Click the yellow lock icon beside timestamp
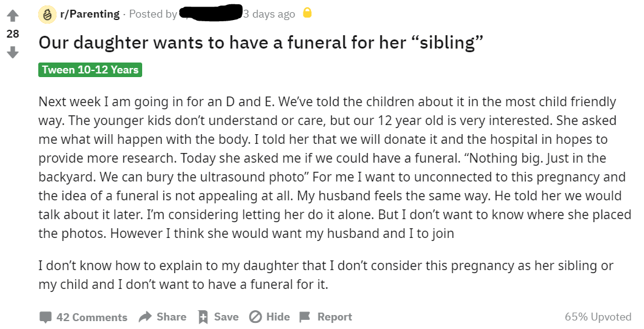 point(307,13)
